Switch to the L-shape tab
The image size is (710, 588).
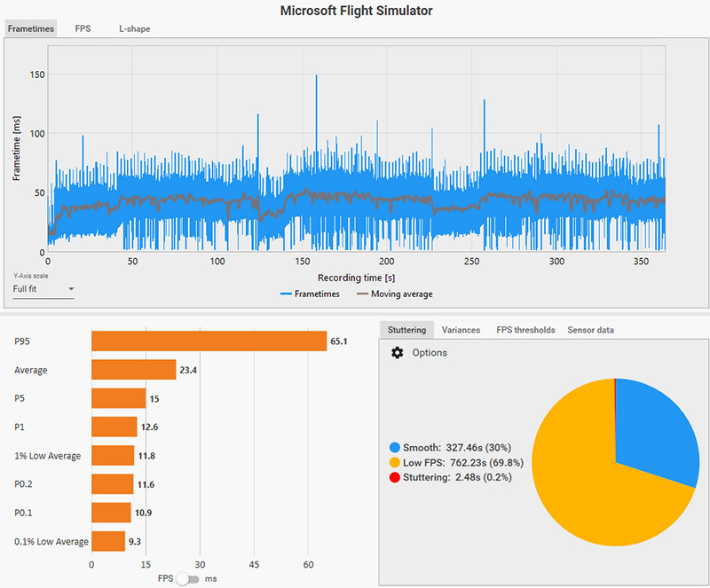[x=135, y=28]
